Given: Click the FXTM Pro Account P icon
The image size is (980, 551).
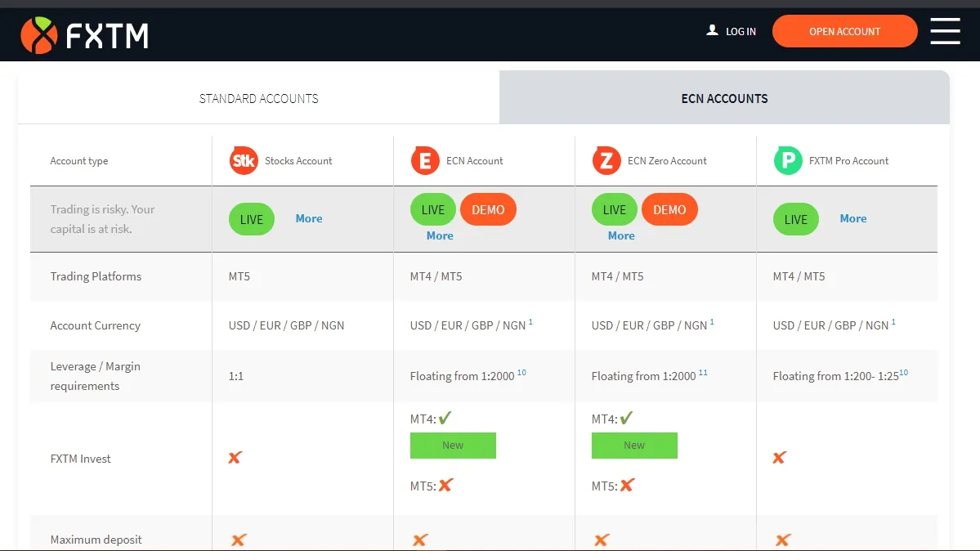Looking at the screenshot, I should pos(787,161).
